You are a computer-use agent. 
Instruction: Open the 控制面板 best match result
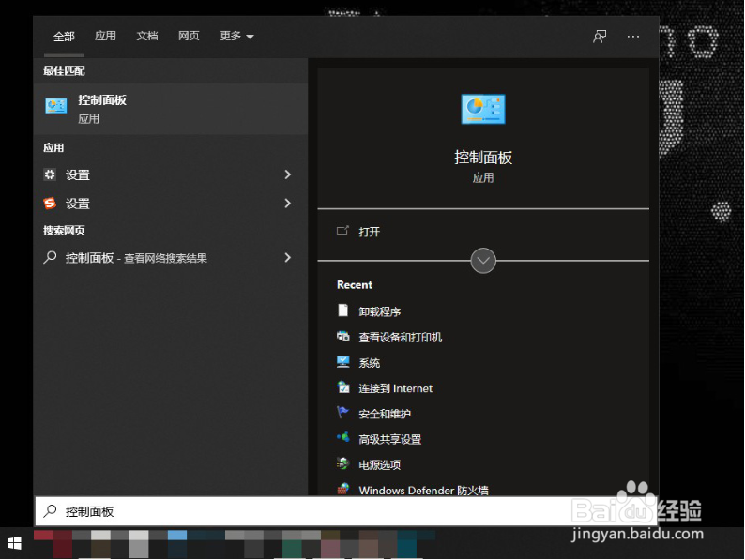(171, 109)
